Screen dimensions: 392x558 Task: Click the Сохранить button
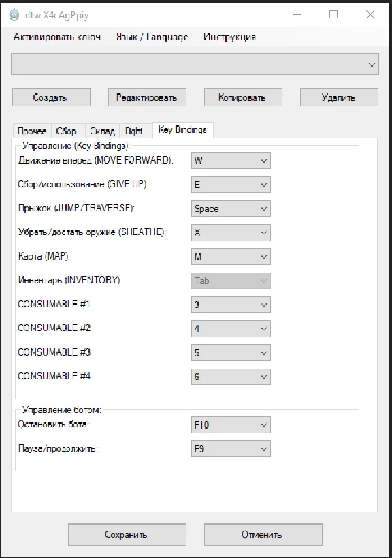click(x=127, y=535)
